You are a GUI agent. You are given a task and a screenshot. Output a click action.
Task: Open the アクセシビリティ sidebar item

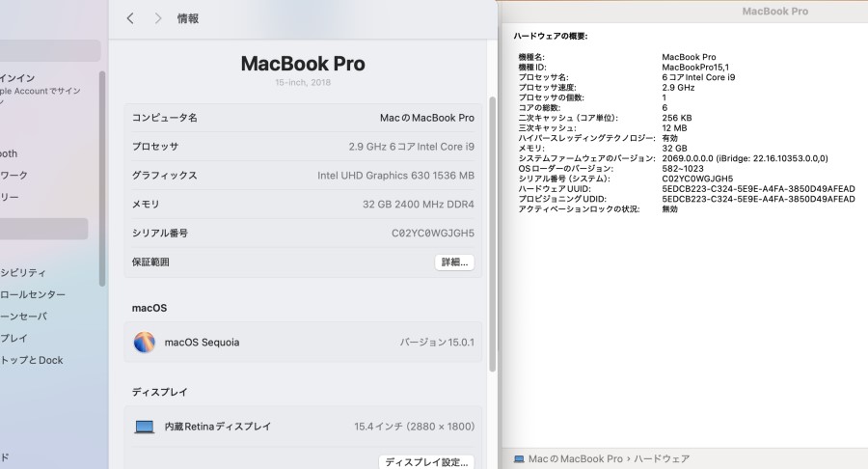pyautogui.click(x=23, y=272)
